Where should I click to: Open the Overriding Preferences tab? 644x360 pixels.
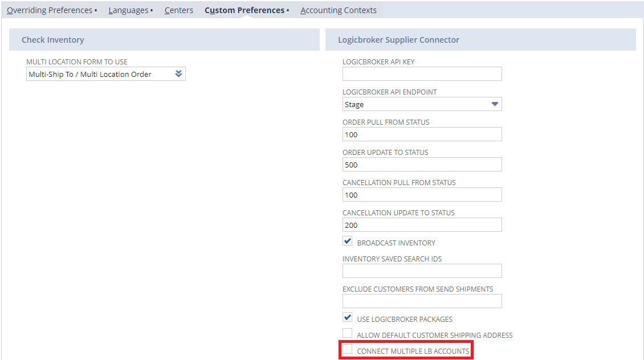[50, 10]
